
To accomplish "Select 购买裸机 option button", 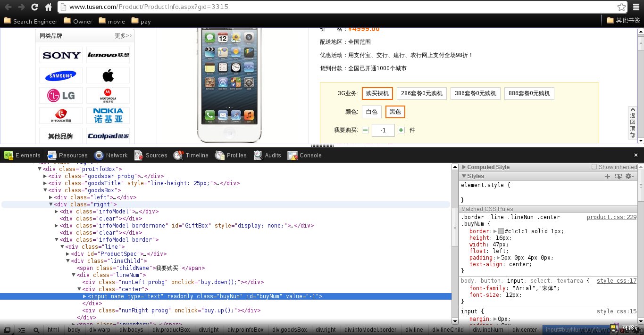I will pyautogui.click(x=377, y=93).
